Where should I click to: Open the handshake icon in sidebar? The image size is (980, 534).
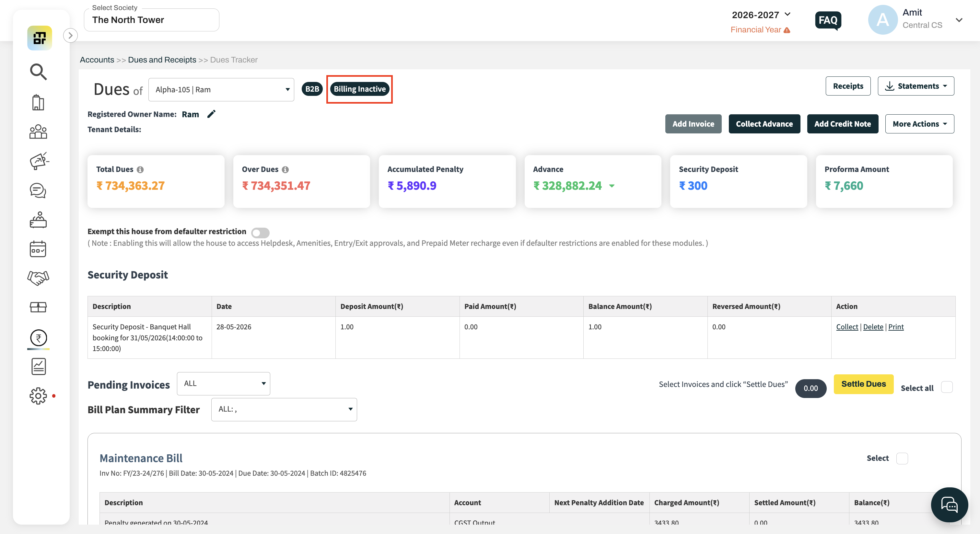(38, 278)
